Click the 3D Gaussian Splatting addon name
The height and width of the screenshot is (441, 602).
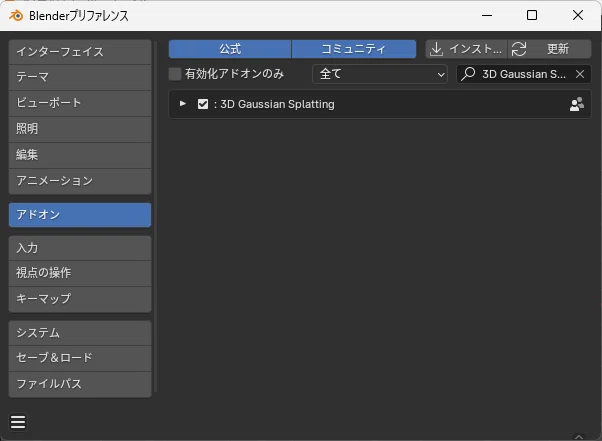tap(277, 104)
